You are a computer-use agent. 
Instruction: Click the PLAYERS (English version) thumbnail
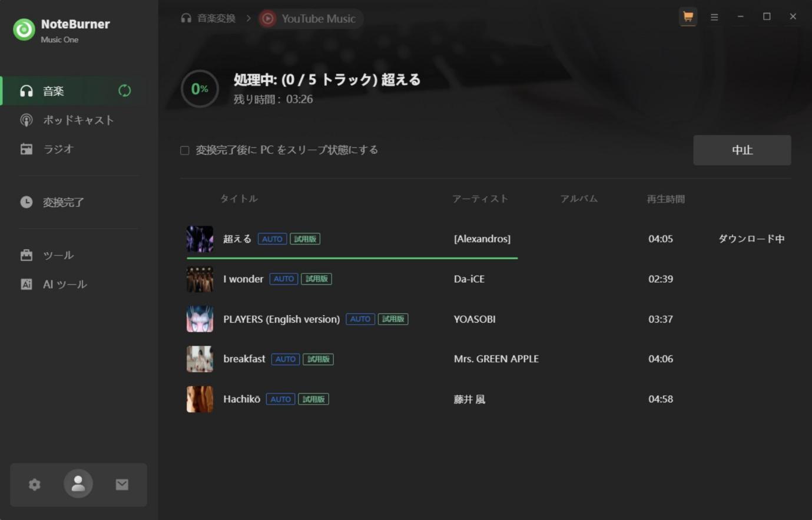[x=200, y=319]
